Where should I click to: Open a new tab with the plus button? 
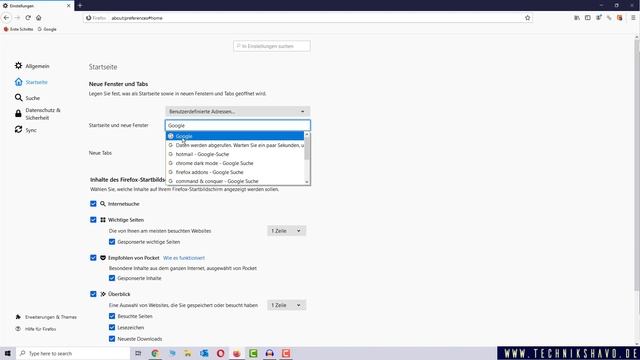[80, 6]
